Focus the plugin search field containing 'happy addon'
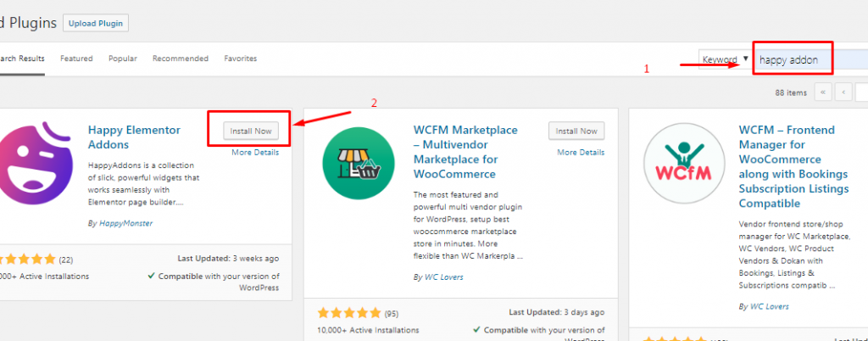The image size is (868, 341). [x=811, y=59]
